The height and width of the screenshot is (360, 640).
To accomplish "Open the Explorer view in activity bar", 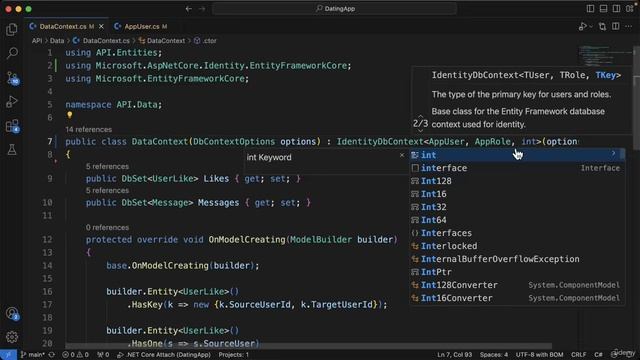I will (12, 29).
